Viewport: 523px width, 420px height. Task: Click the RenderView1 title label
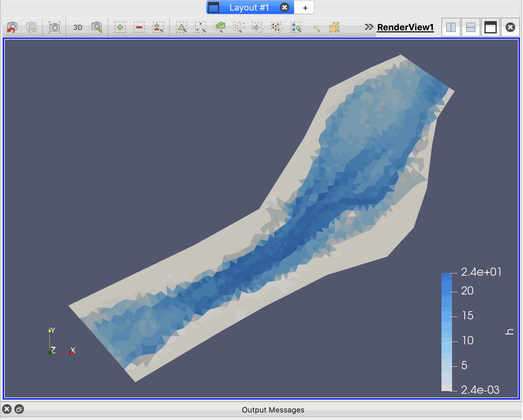point(405,27)
